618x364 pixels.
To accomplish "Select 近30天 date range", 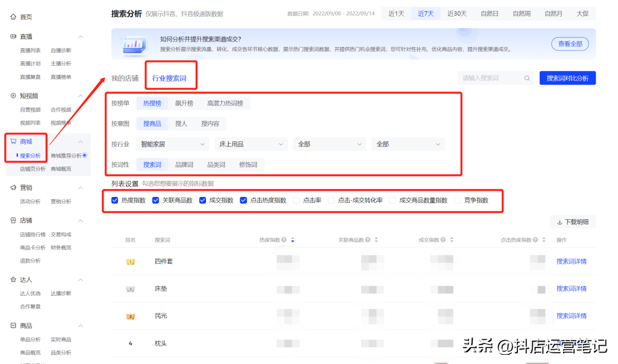I will coord(457,13).
